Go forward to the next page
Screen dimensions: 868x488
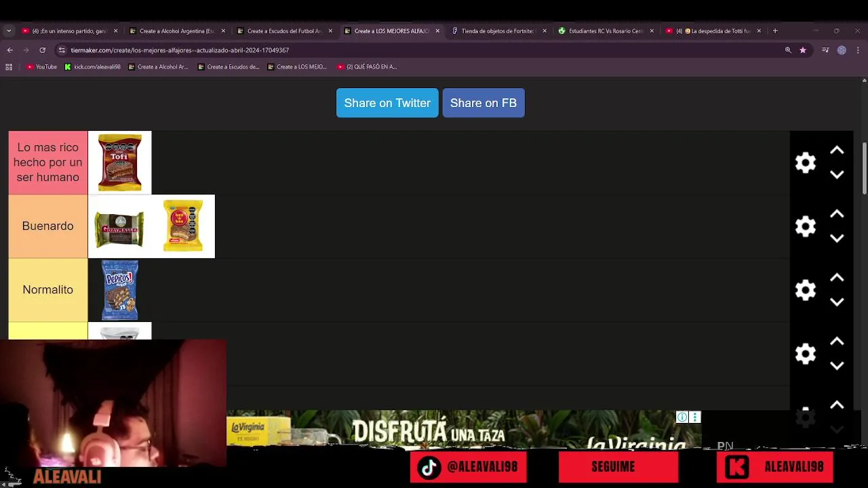pos(26,50)
